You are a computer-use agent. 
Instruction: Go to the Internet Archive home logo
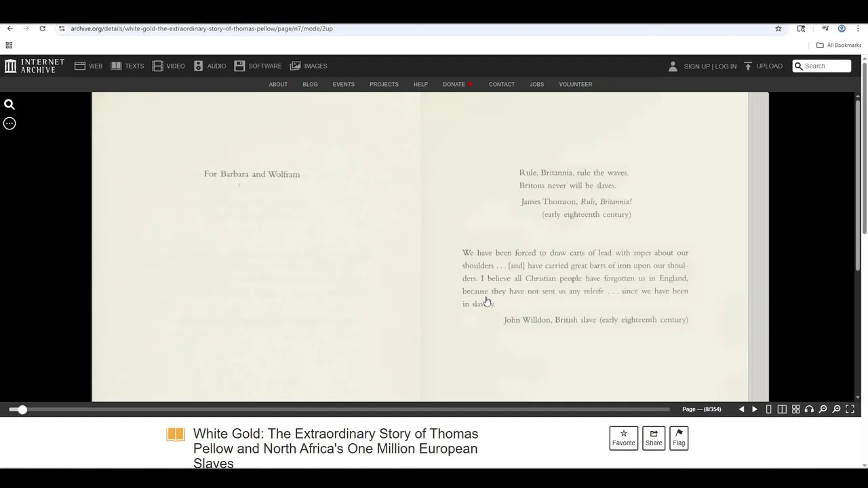point(35,66)
